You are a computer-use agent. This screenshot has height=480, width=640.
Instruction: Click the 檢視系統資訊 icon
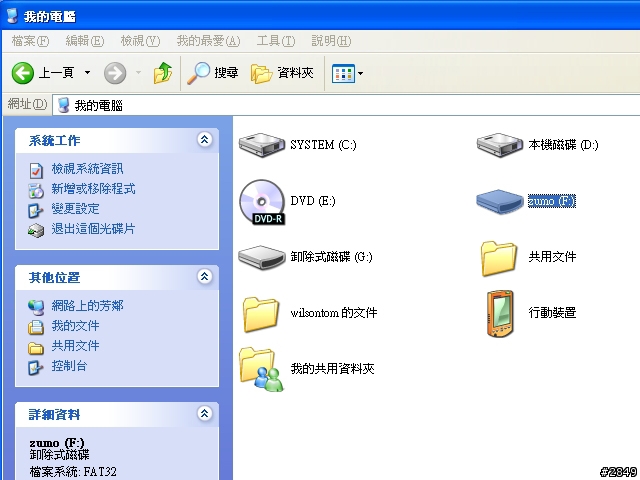tap(36, 170)
